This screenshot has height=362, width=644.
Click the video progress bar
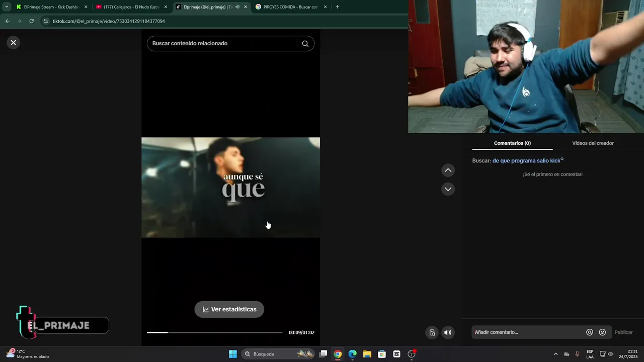tap(215, 332)
